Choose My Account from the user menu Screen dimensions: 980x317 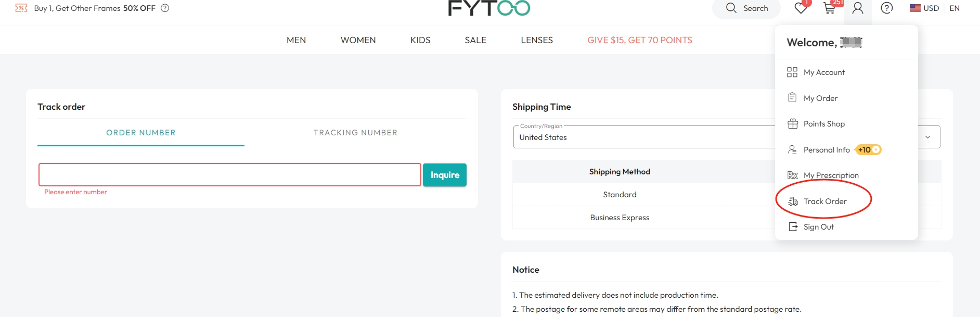[824, 72]
